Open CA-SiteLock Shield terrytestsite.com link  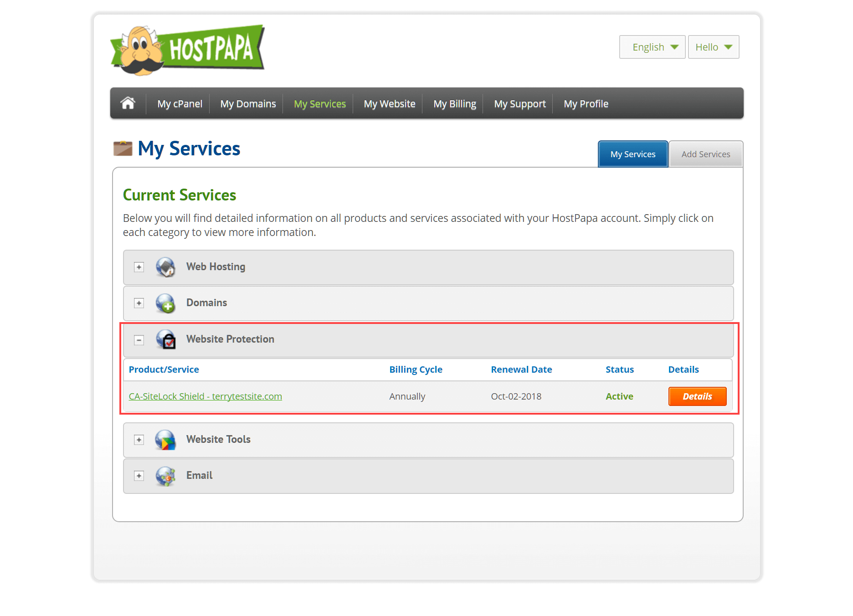(205, 396)
